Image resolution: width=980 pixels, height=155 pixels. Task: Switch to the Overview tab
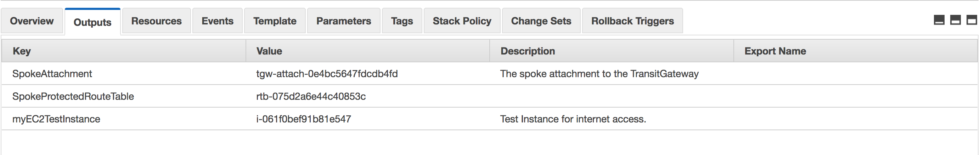point(32,21)
